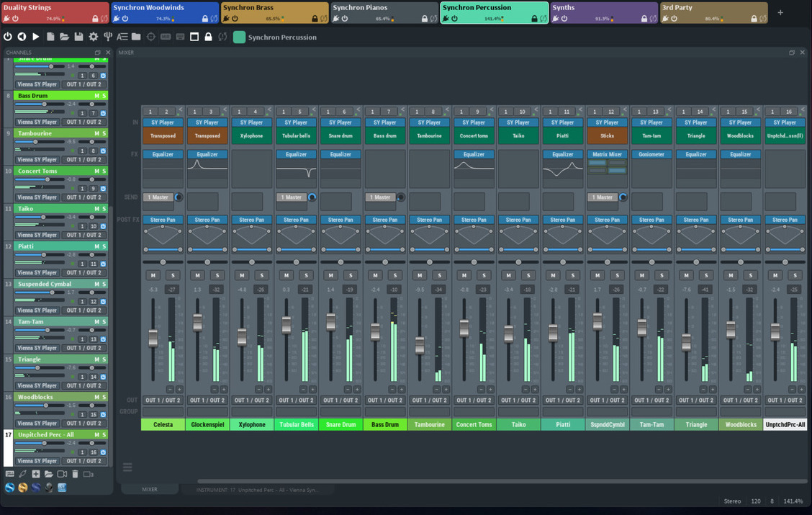This screenshot has height=515, width=812.
Task: Click the plus icon below the channel list
Action: click(x=35, y=474)
